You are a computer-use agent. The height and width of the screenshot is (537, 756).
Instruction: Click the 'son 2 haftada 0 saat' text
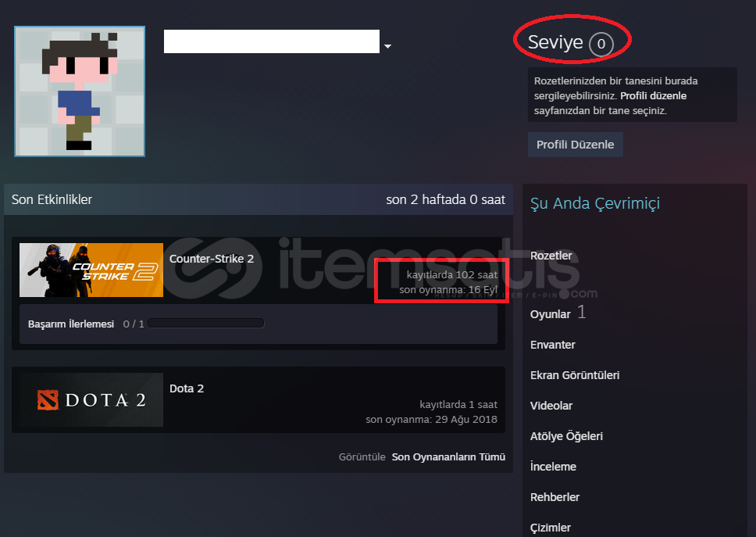tap(445, 200)
